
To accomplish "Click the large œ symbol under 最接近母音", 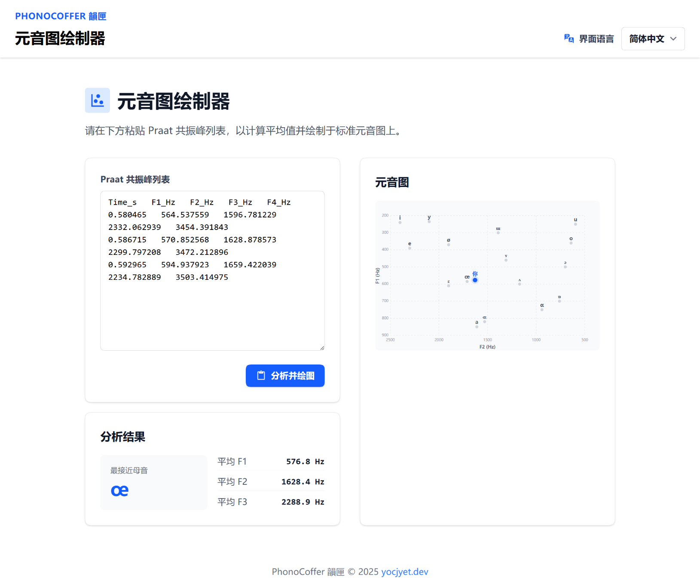I will click(x=119, y=490).
